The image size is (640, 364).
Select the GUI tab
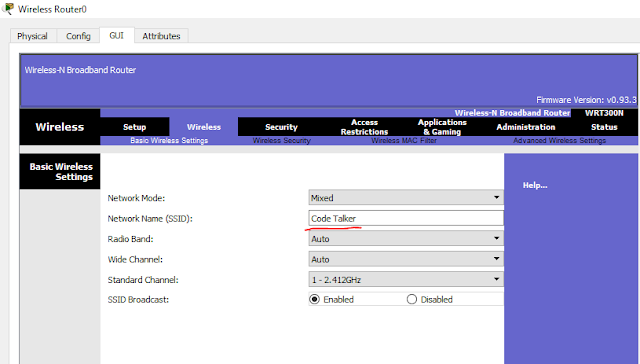116,36
